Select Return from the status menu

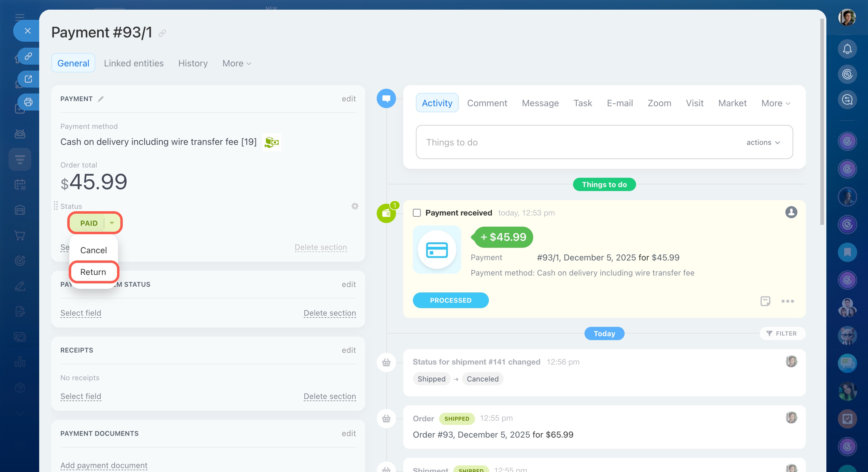point(93,272)
